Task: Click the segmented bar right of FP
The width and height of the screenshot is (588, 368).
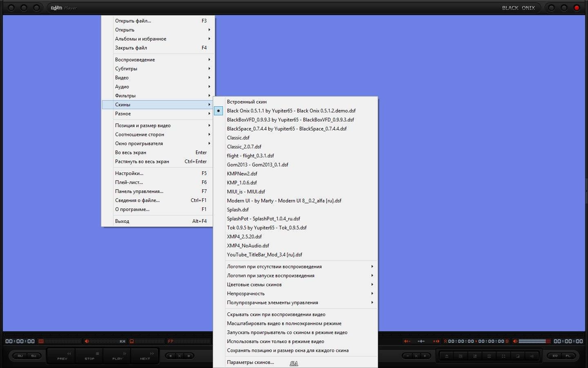Action: point(192,341)
